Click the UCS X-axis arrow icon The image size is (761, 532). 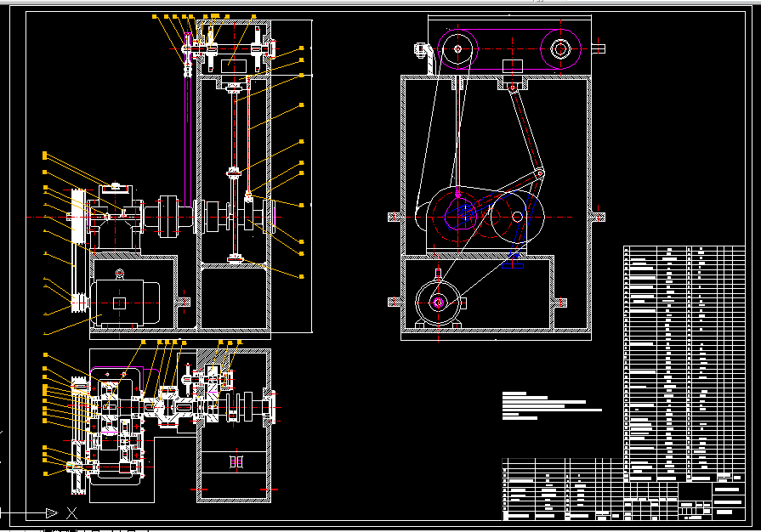tap(52, 512)
